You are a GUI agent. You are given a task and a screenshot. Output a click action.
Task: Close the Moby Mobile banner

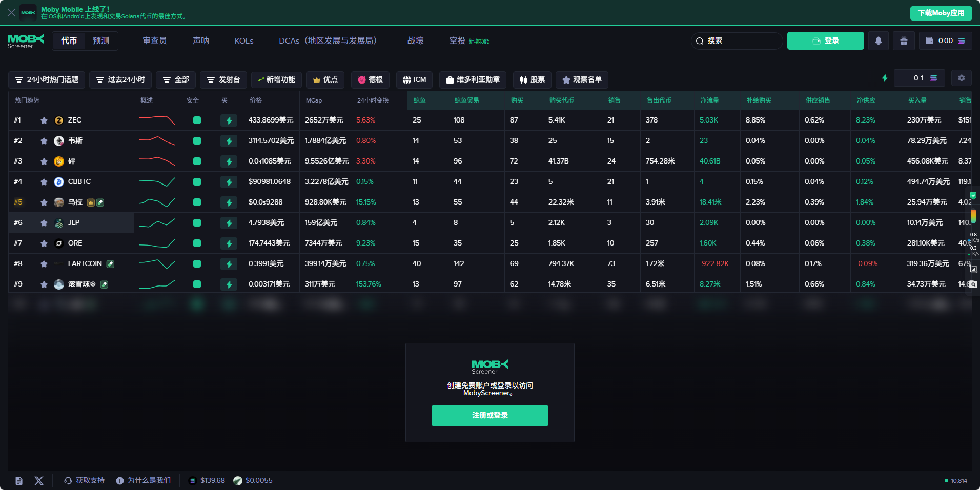pos(11,12)
